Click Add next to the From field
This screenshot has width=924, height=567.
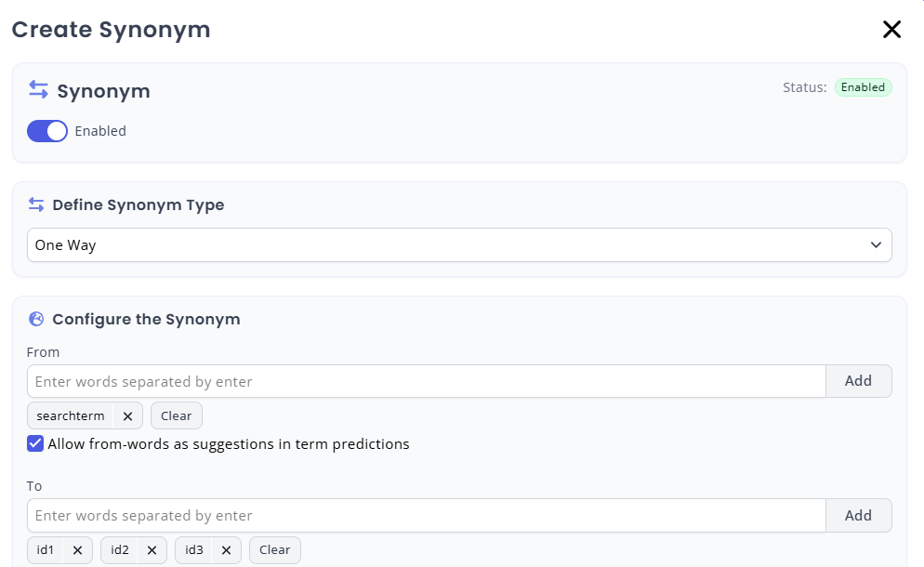pyautogui.click(x=858, y=380)
